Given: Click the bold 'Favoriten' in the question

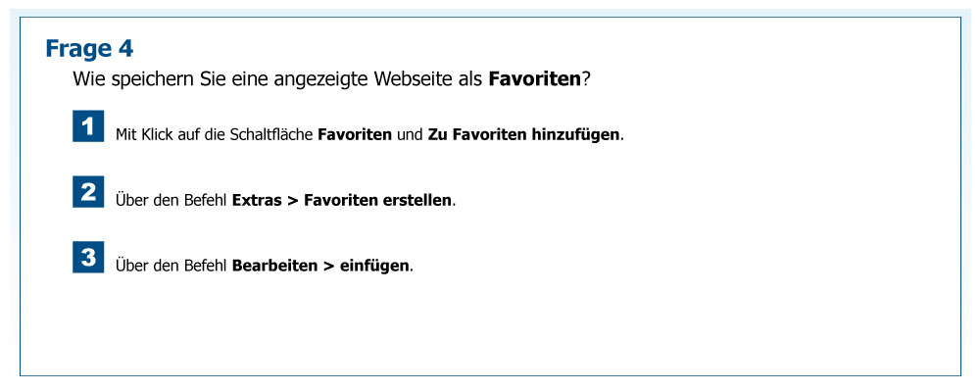Looking at the screenshot, I should point(534,79).
